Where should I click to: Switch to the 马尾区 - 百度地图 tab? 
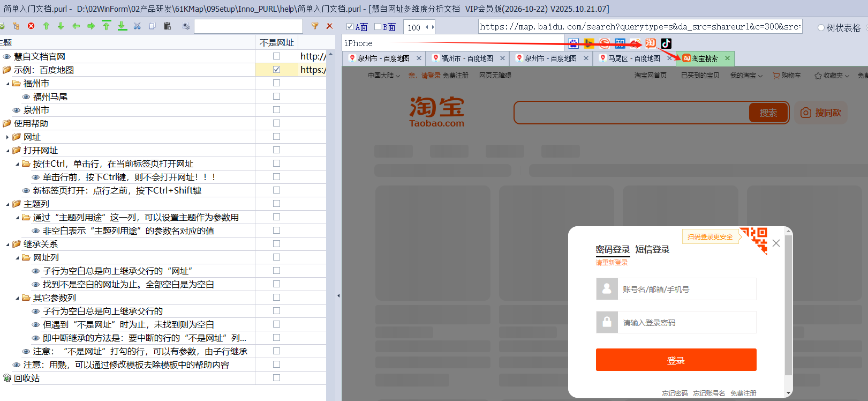pos(633,58)
